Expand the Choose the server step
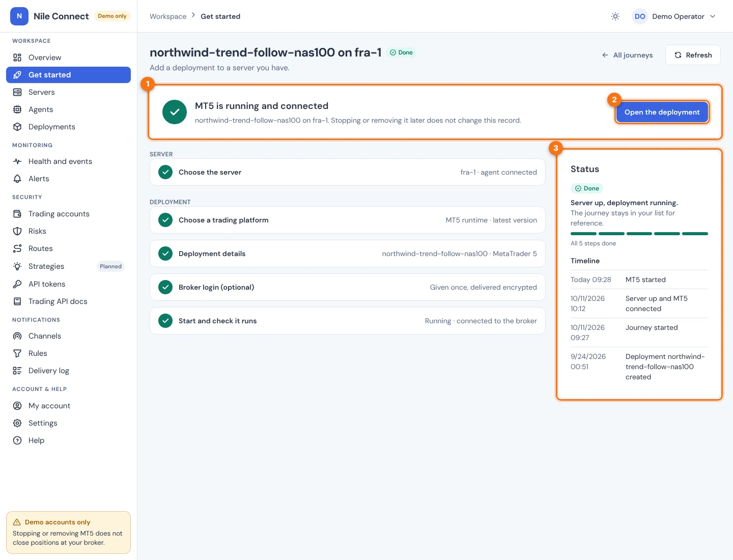The width and height of the screenshot is (733, 560). pyautogui.click(x=348, y=172)
